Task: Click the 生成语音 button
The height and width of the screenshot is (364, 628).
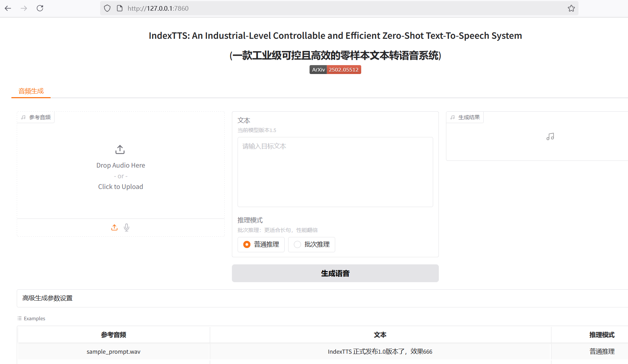Action: click(335, 273)
